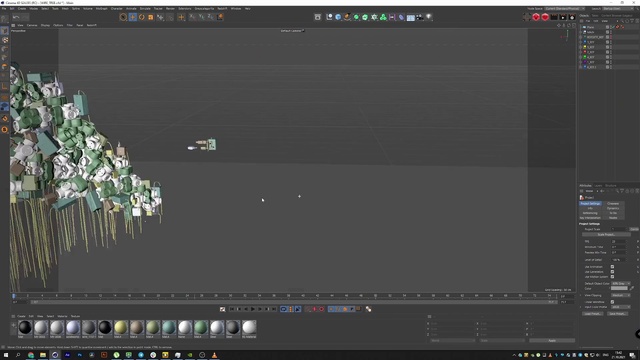
Task: Render to Picture Viewer
Action: [x=563, y=17]
